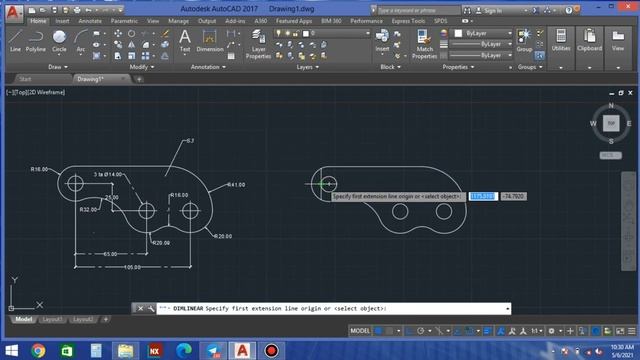Click the highlighted X coordinate input box
This screenshot has width=640, height=360.
(483, 196)
